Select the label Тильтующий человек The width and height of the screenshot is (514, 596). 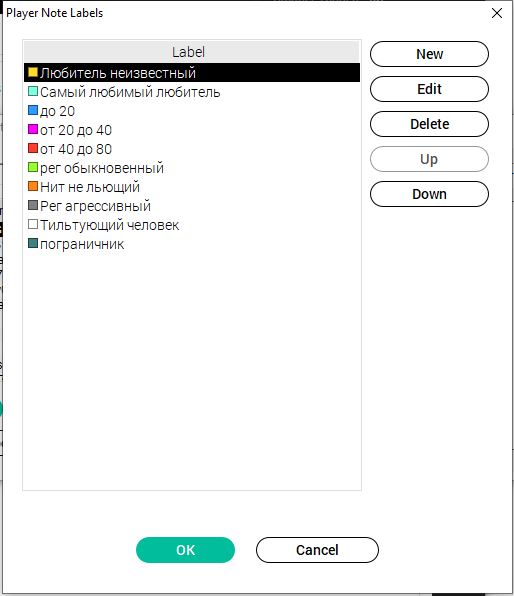(x=109, y=225)
